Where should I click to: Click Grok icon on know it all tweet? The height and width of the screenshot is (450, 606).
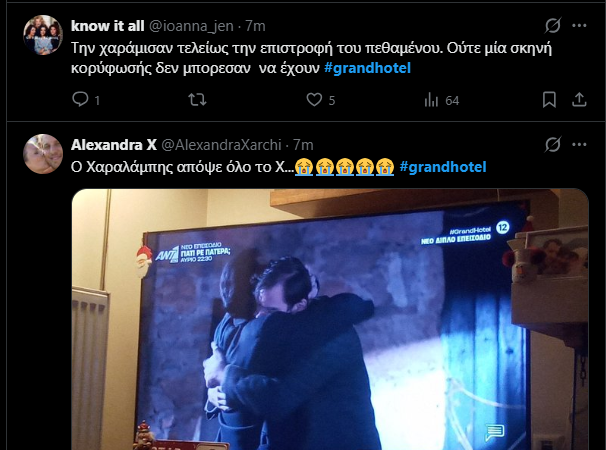[x=553, y=26]
